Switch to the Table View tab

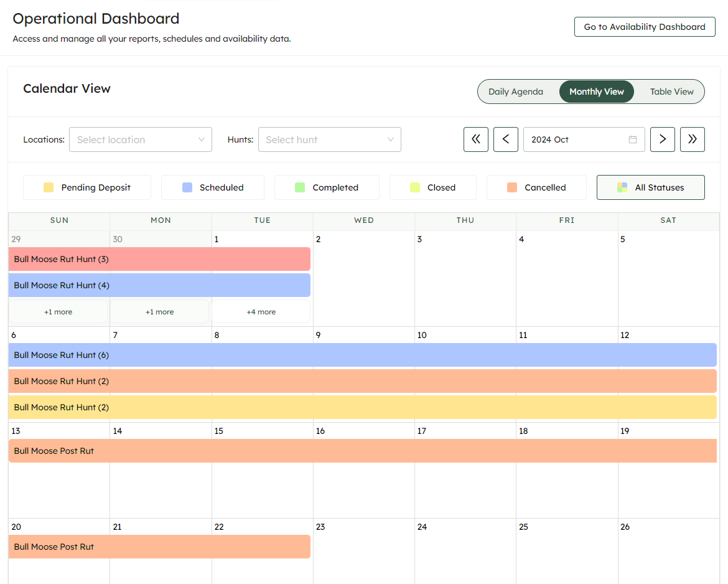(672, 92)
